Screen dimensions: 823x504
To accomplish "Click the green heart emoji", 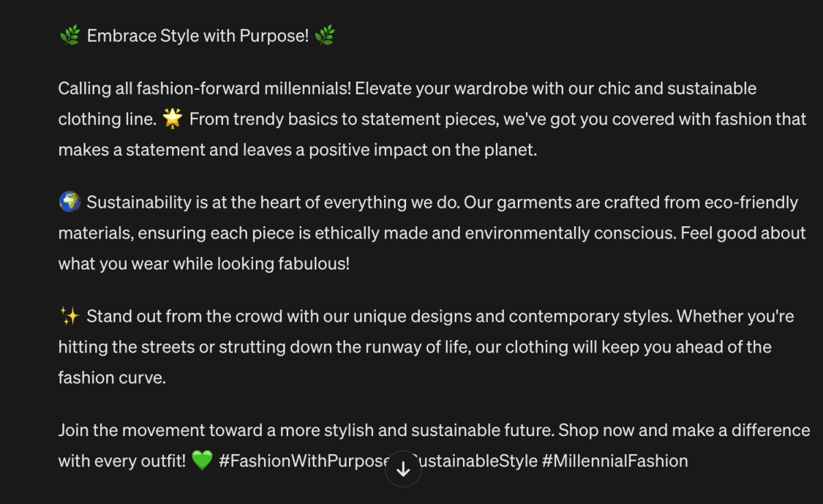I will [202, 461].
